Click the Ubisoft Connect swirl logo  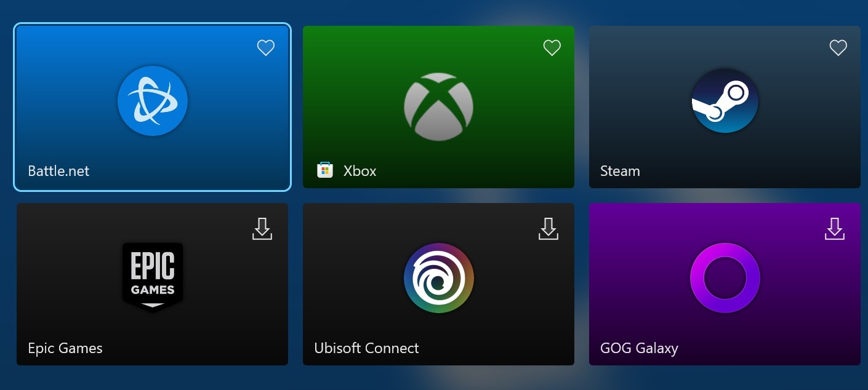(439, 278)
